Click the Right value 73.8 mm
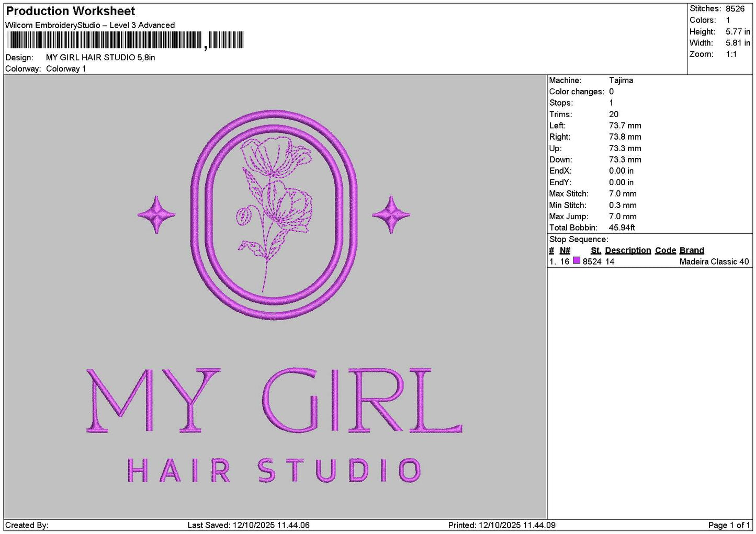Viewport: 756px width, 534px height. (625, 137)
